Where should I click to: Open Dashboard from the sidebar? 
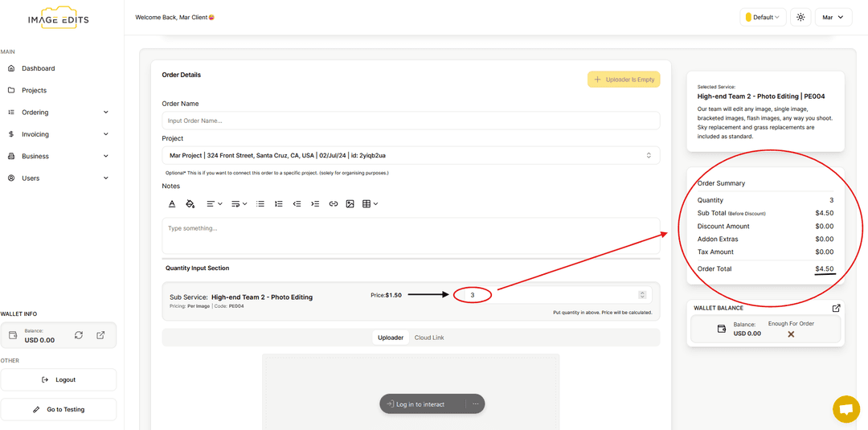click(39, 68)
